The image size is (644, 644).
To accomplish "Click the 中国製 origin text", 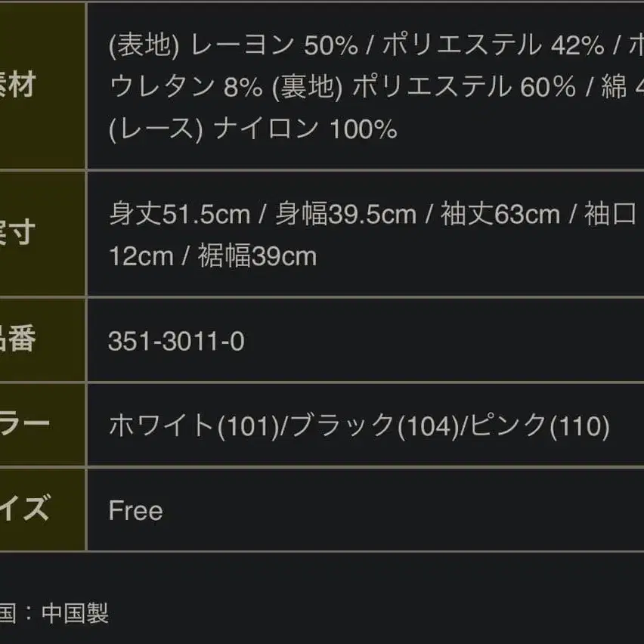I will pyautogui.click(x=75, y=612).
